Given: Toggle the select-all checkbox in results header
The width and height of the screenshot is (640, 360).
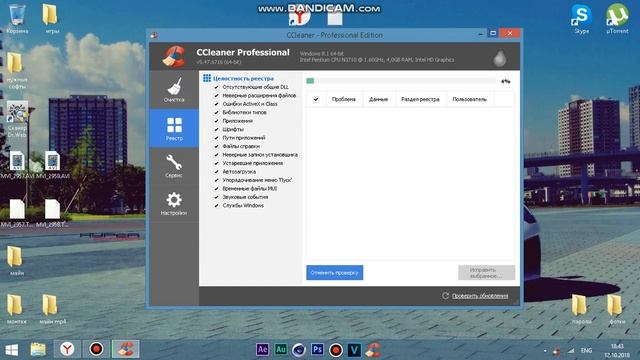Looking at the screenshot, I should click(316, 99).
